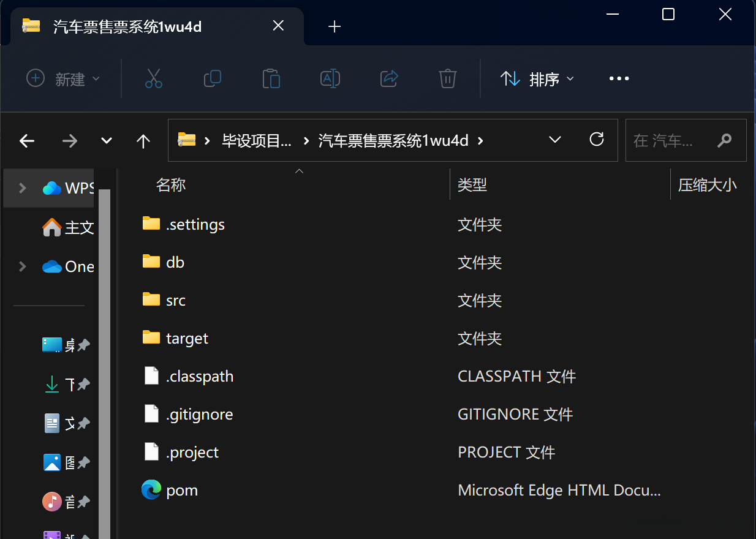Sort by the 压缩大小 column header
The image size is (756, 539).
pos(708,185)
